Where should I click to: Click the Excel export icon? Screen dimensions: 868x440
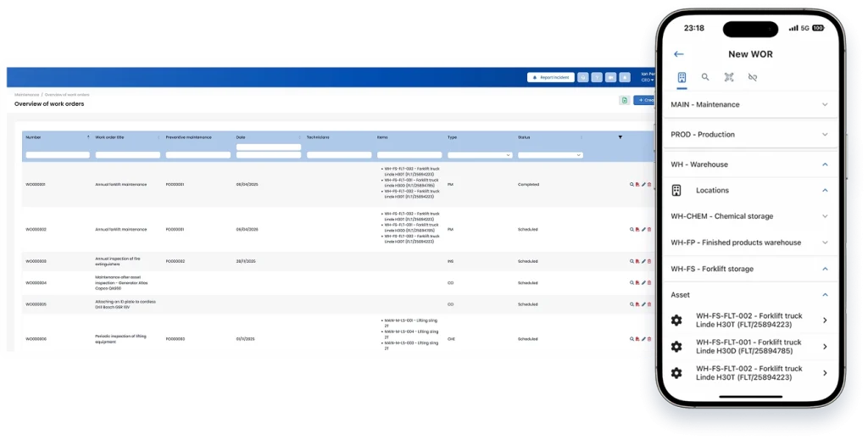coord(624,100)
